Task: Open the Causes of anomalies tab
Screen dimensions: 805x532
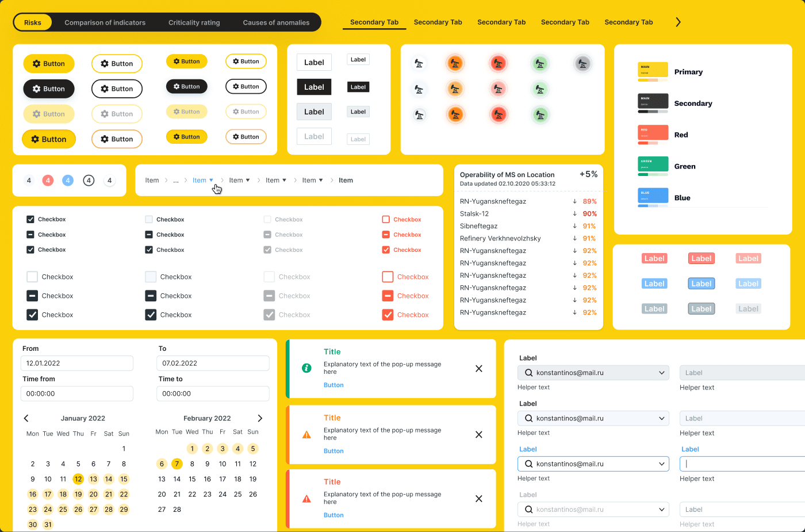Action: click(x=276, y=22)
